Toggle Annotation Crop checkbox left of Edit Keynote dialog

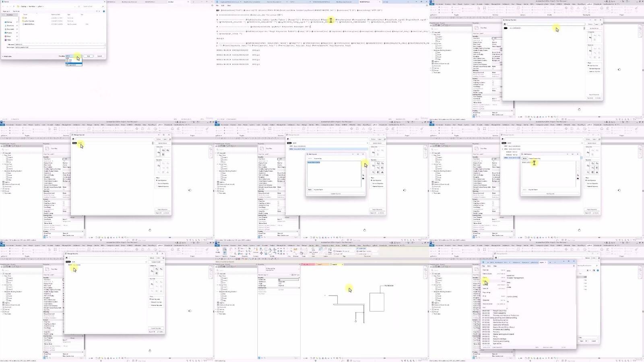[278, 205]
